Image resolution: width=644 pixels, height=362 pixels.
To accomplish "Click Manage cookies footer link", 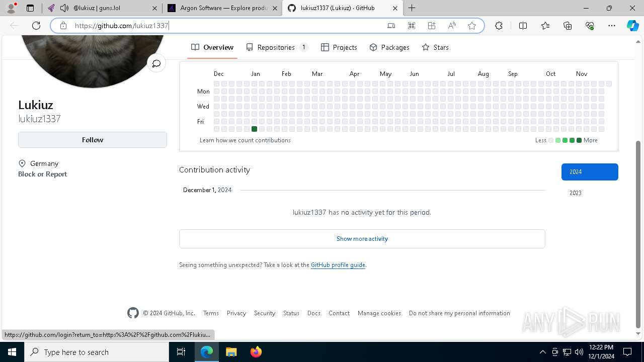I will tap(379, 313).
